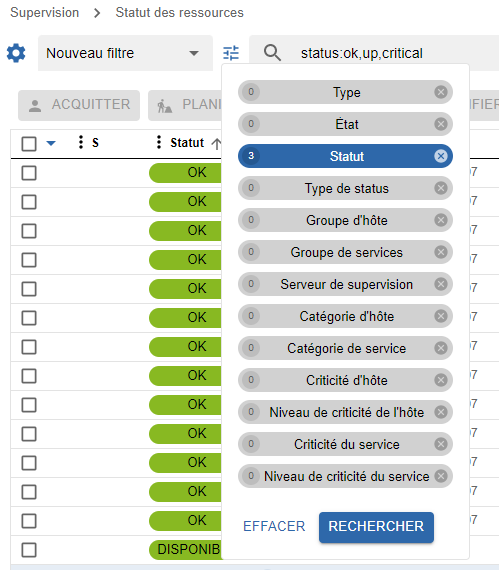Screen dimensions: 499x570
Task: Remove the Groupe d'hôte filter via X icon
Action: 441,220
